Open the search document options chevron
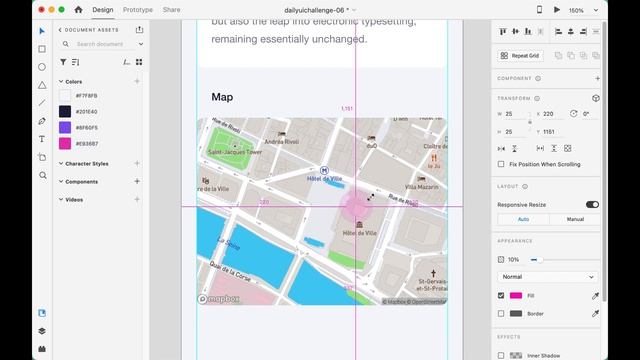The height and width of the screenshot is (360, 640). tap(141, 44)
